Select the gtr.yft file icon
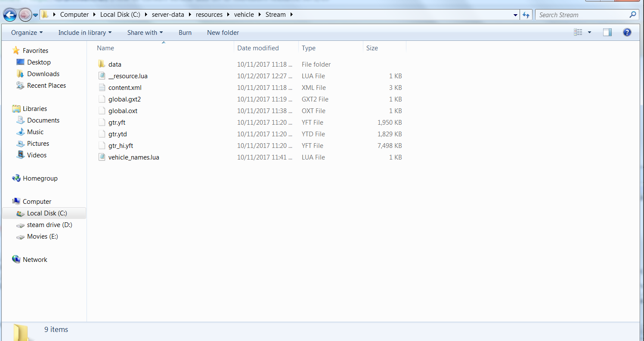The height and width of the screenshot is (341, 644). coord(102,122)
